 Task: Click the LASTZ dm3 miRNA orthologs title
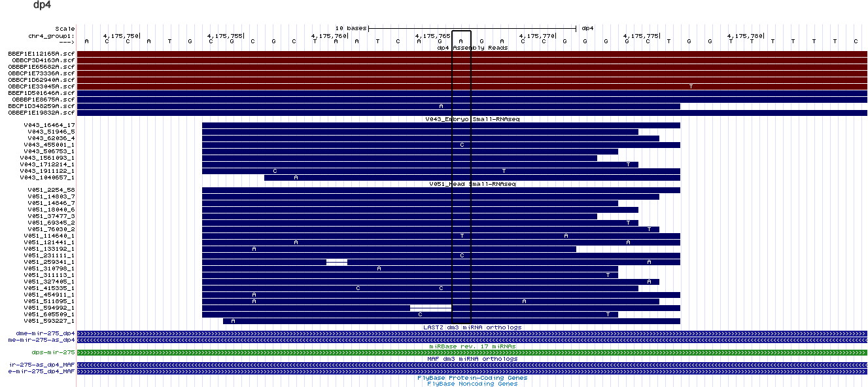click(x=472, y=327)
